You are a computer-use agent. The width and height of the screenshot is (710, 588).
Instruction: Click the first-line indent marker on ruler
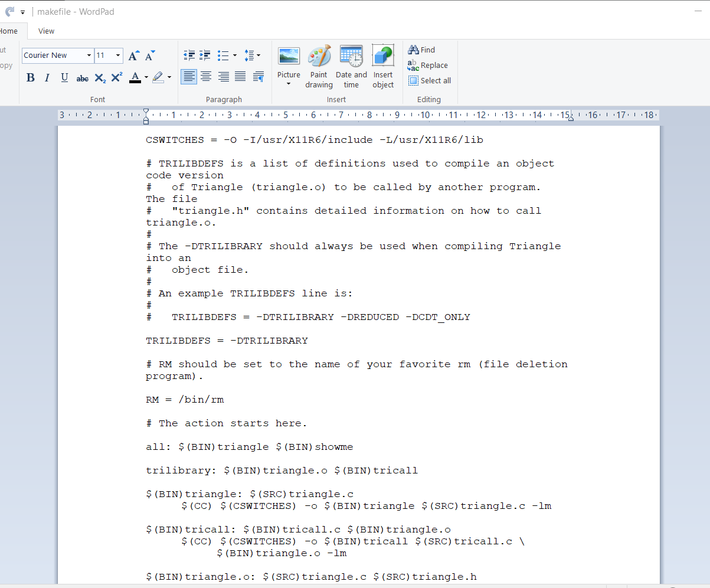click(x=146, y=112)
